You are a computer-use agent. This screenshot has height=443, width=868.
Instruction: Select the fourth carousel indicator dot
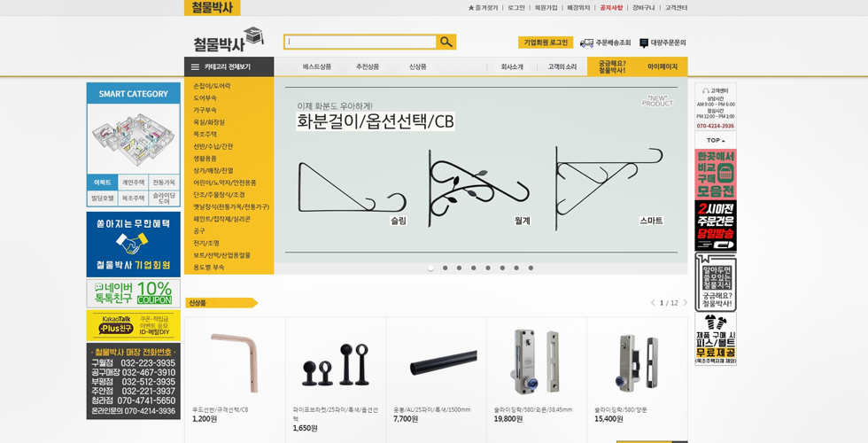pos(474,268)
